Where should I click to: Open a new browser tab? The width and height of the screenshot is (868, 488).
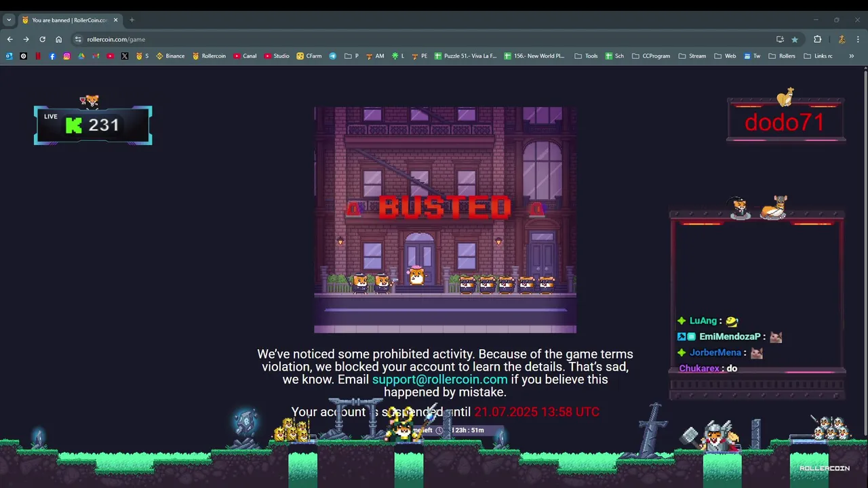[x=132, y=20]
